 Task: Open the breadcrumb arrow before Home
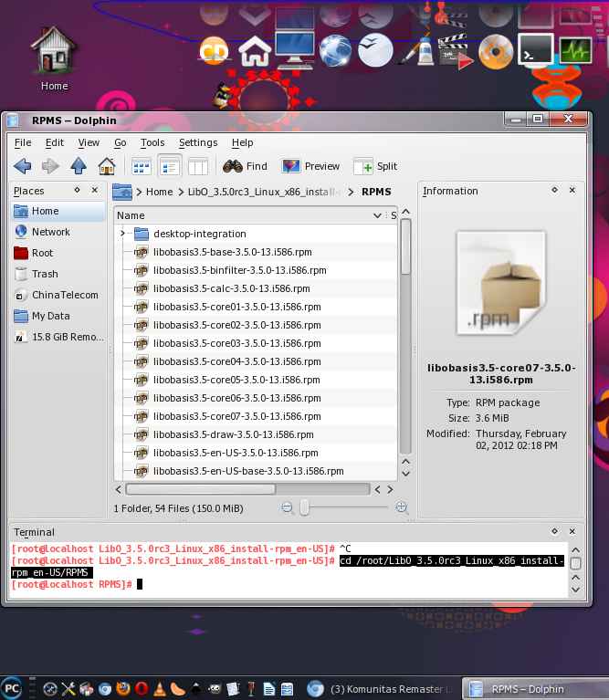tap(140, 192)
